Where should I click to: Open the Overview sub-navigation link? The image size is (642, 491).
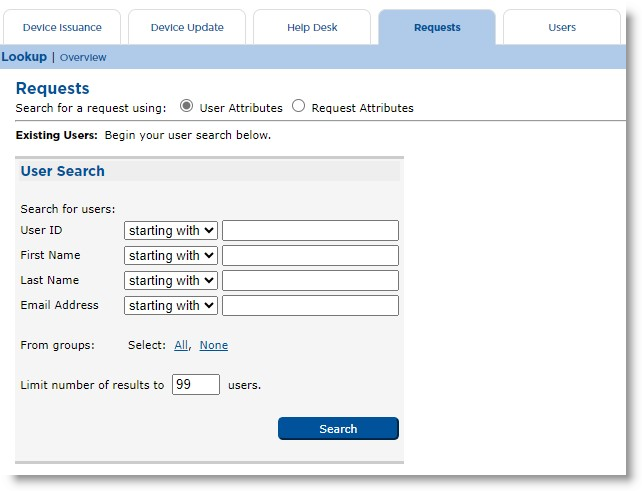[x=83, y=57]
